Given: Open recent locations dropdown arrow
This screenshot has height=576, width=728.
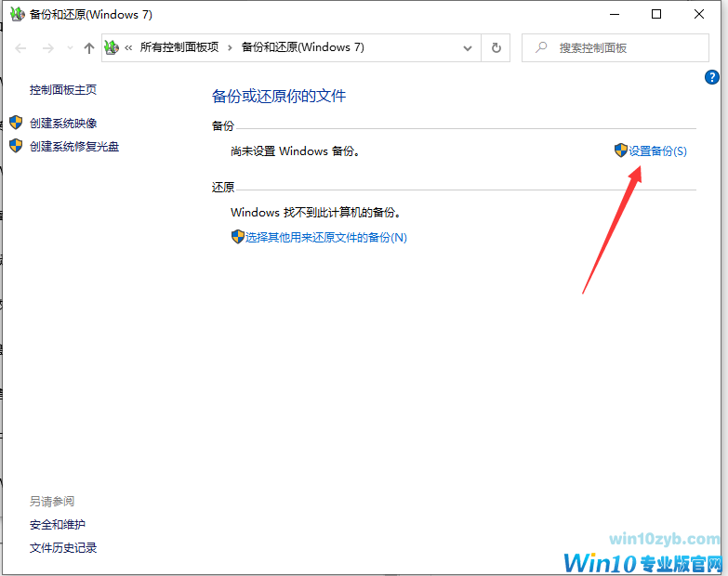Looking at the screenshot, I should 70,48.
